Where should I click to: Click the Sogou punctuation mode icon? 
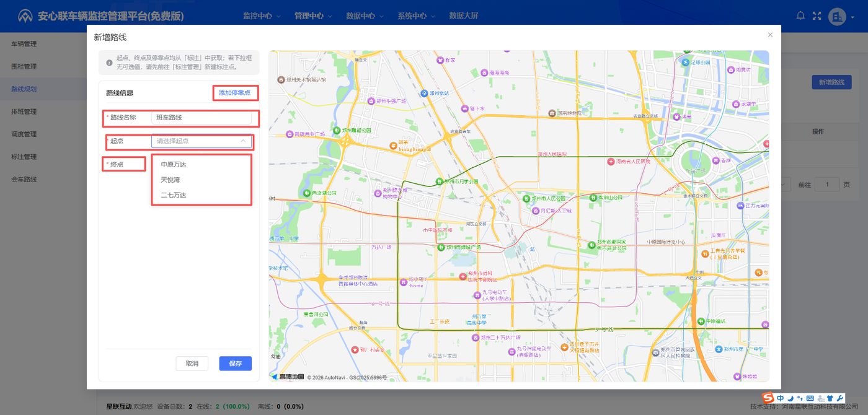pos(800,398)
